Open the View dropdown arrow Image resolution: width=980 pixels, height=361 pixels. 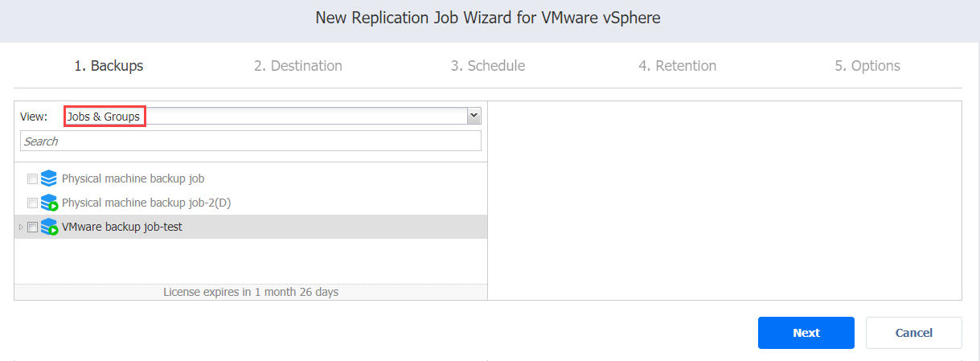pos(474,116)
